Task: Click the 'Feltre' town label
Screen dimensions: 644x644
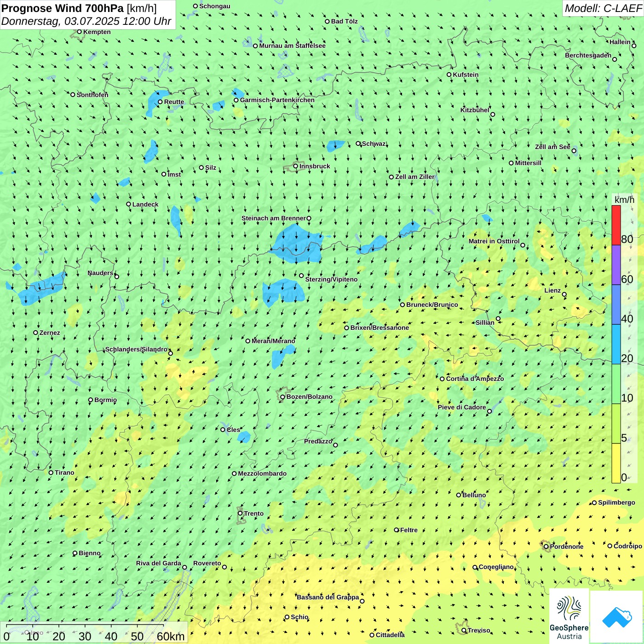Action: pyautogui.click(x=409, y=530)
